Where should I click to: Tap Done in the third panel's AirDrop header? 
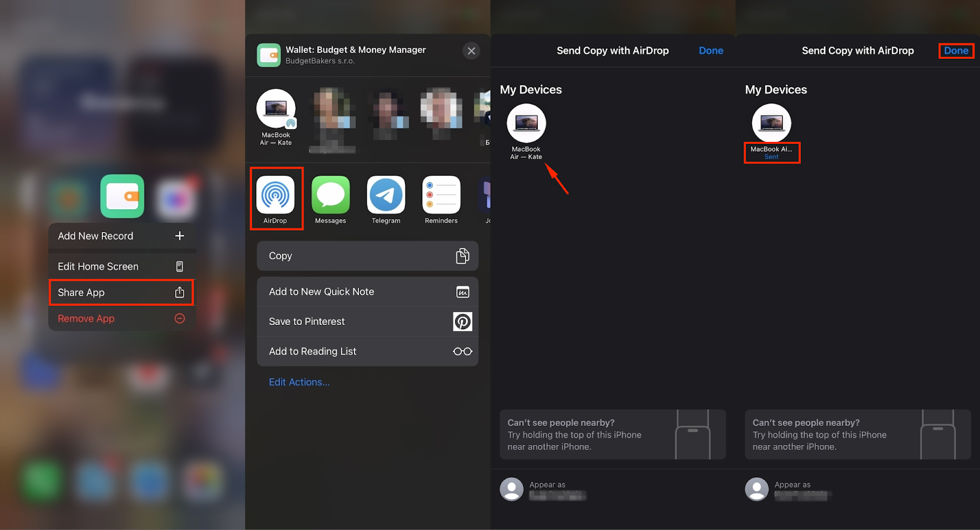(x=711, y=51)
